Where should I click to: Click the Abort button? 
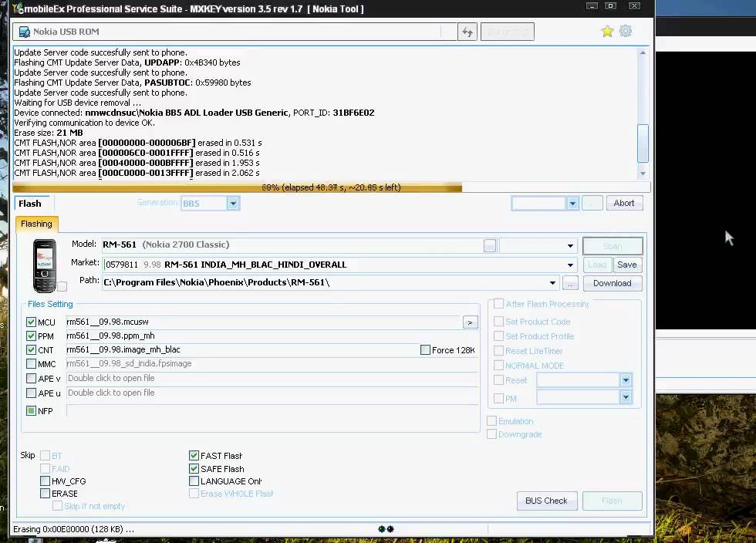click(624, 203)
